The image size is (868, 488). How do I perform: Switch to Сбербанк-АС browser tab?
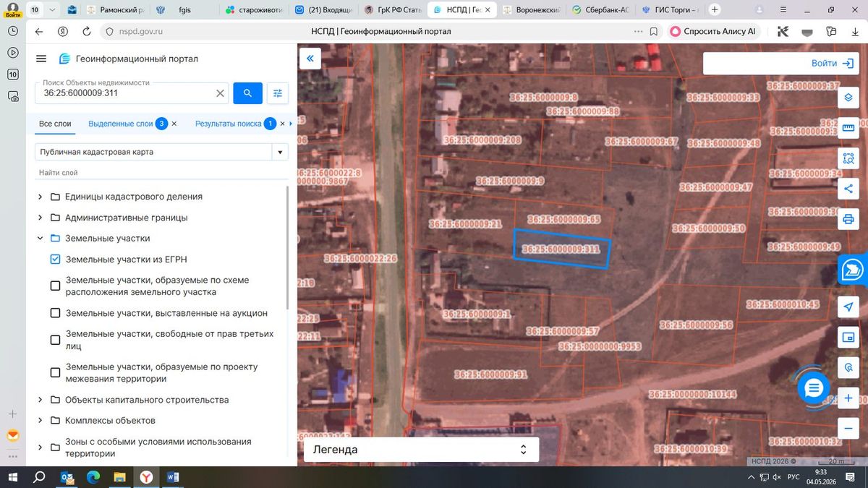pyautogui.click(x=603, y=10)
